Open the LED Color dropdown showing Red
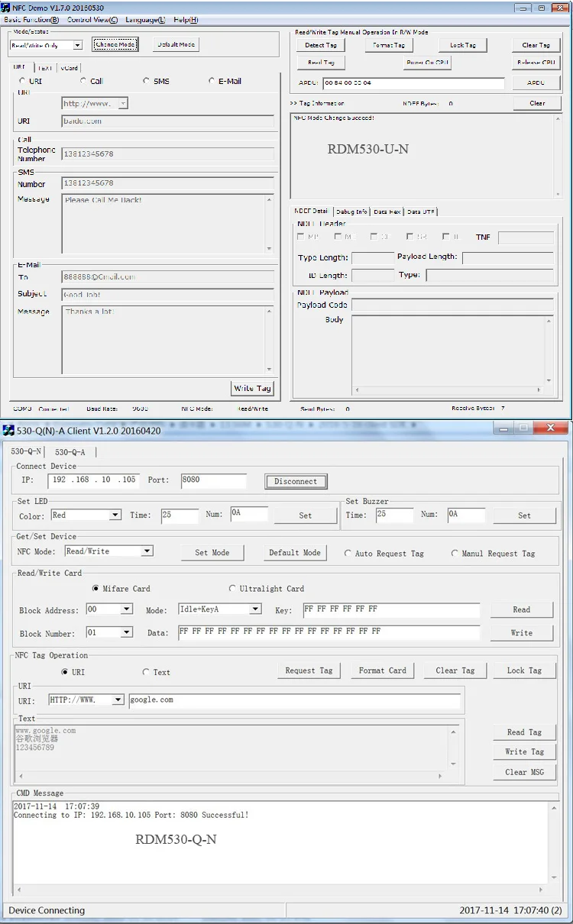The height and width of the screenshot is (924, 573). [115, 515]
